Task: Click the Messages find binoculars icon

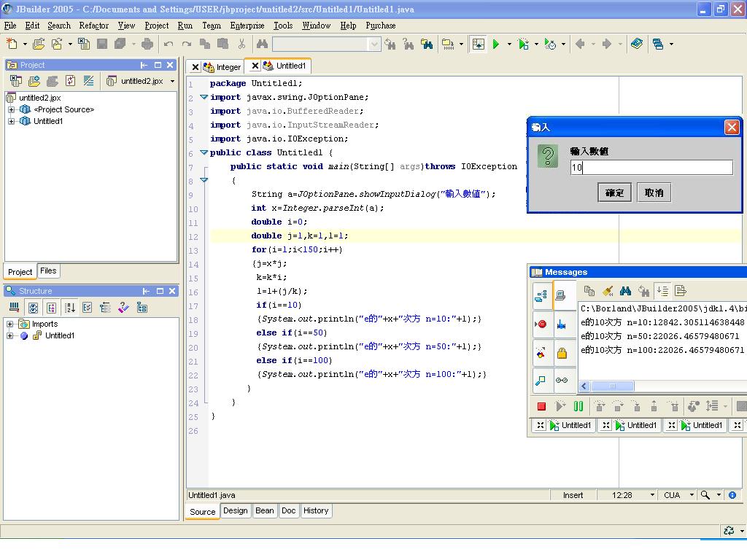Action: point(625,290)
